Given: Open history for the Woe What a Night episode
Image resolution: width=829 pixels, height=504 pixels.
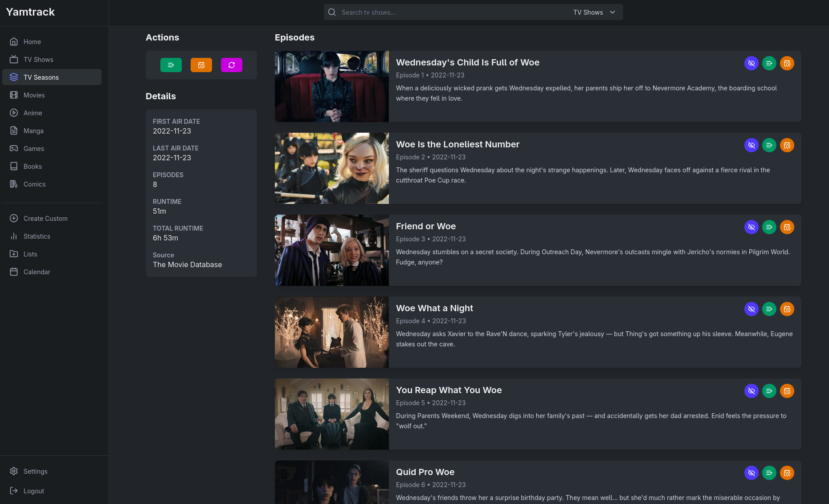Looking at the screenshot, I should [787, 309].
